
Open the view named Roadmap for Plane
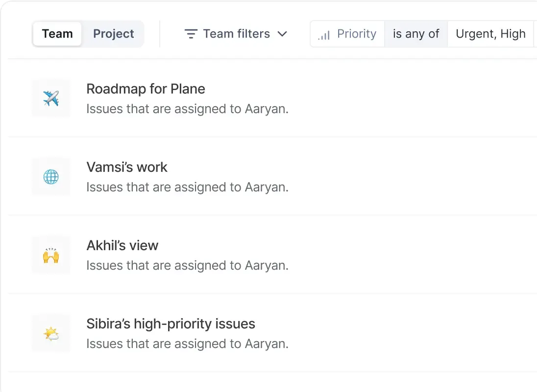(x=146, y=89)
